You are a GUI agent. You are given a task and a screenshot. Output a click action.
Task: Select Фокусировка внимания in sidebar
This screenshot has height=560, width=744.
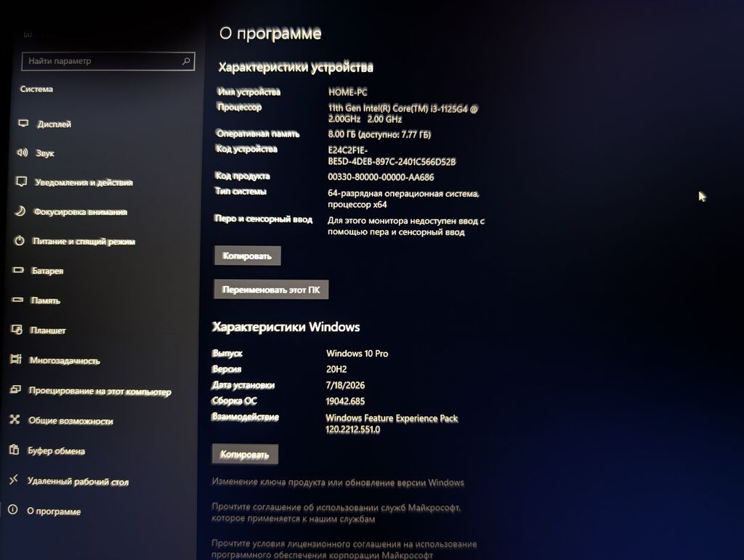click(80, 212)
